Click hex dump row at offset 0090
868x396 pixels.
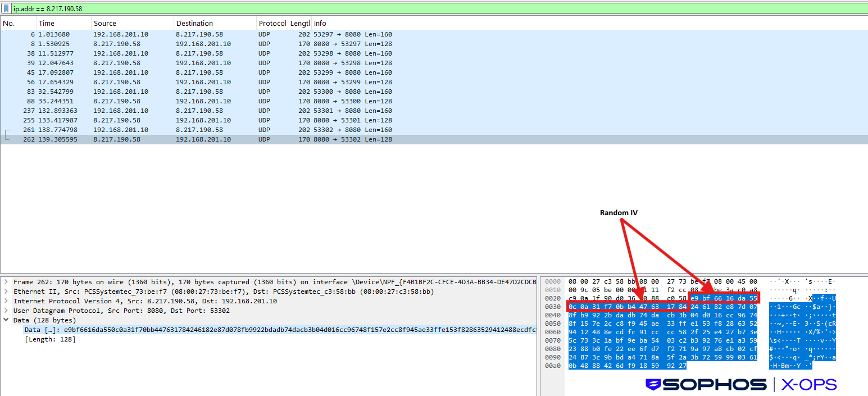coord(690,357)
